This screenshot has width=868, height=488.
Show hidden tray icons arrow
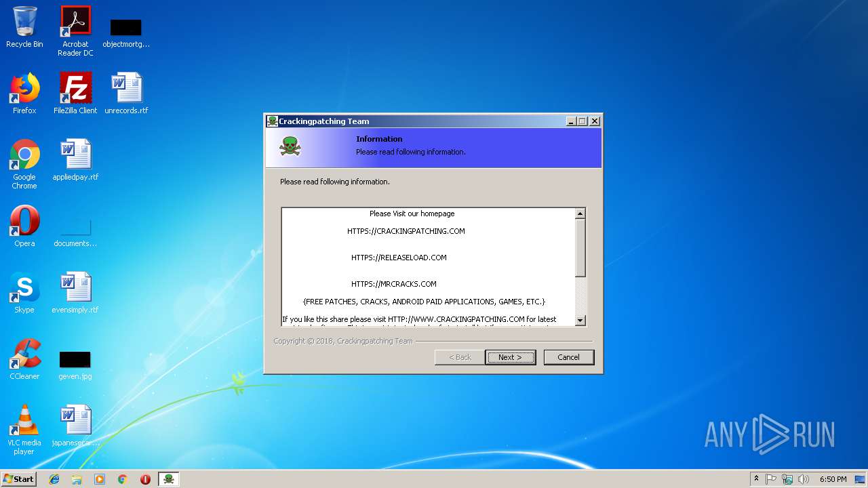[x=756, y=479]
